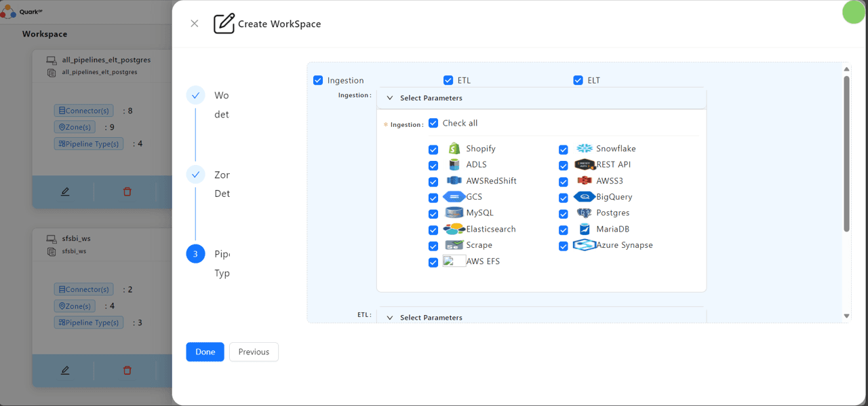Go to step 3 Pipeline Type
This screenshot has height=406, width=868.
click(x=196, y=254)
